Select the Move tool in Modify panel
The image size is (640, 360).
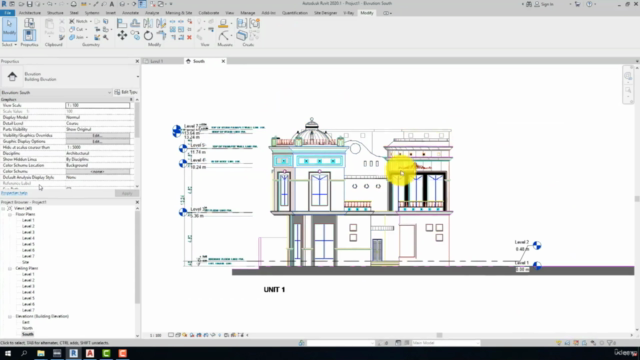tap(122, 36)
